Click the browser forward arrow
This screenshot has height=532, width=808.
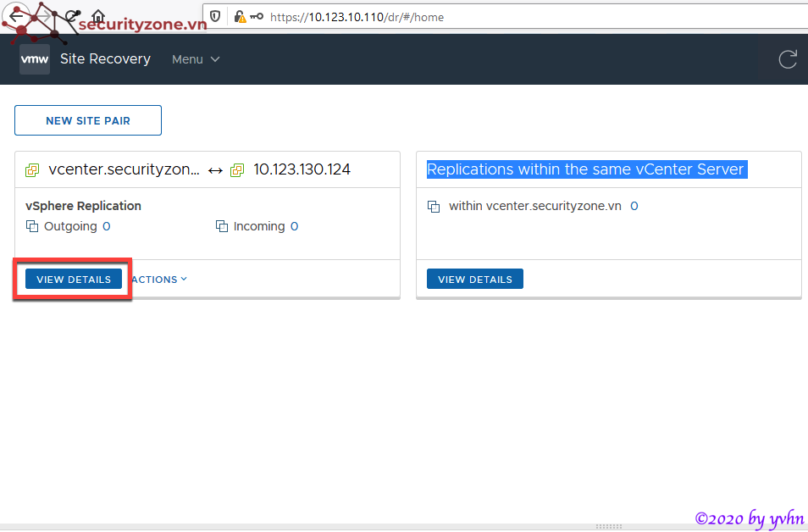(45, 16)
